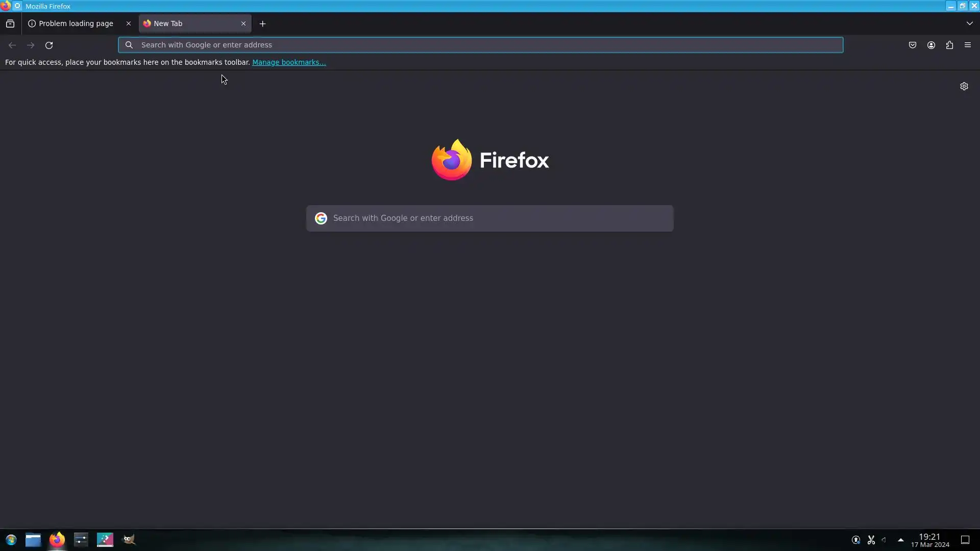Viewport: 980px width, 551px height.
Task: Open the Firefox account icon
Action: (931, 45)
